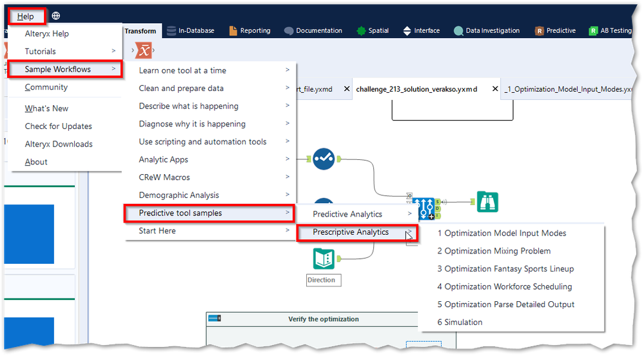Image resolution: width=644 pixels, height=356 pixels.
Task: Open Alteryx Downloads entry
Action: click(65, 144)
